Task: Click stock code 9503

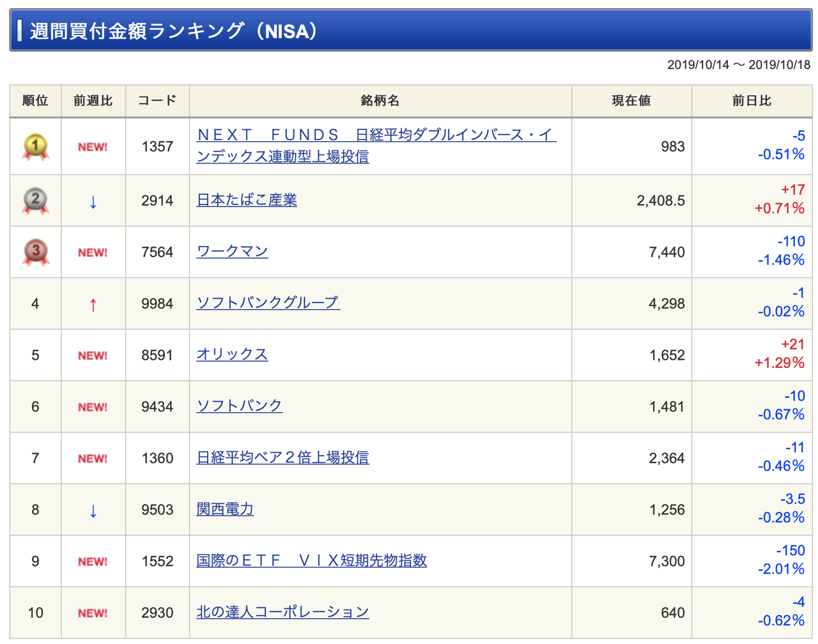Action: pyautogui.click(x=157, y=510)
